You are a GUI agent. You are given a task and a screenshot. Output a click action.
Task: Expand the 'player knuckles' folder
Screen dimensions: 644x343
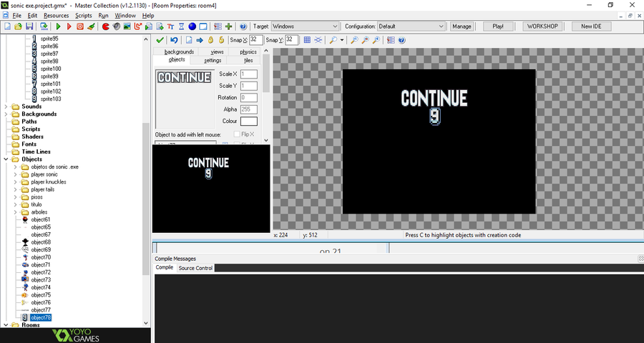[x=15, y=182]
